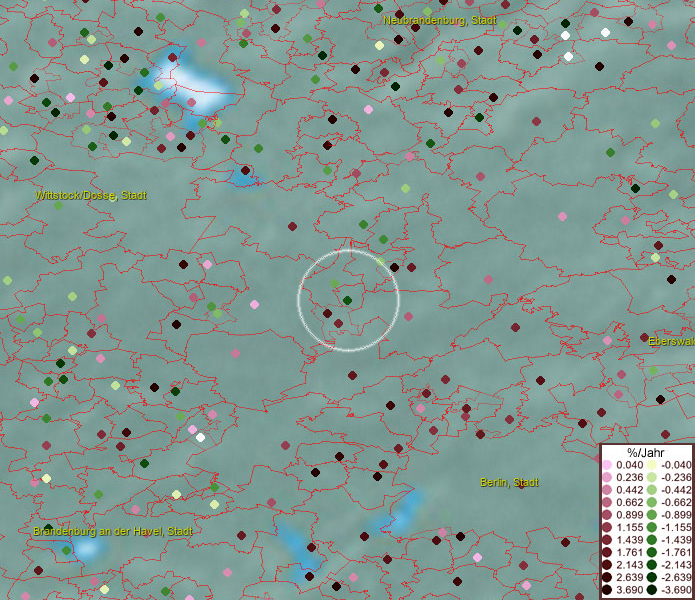Select the 1.155 legend color swatch

[607, 527]
